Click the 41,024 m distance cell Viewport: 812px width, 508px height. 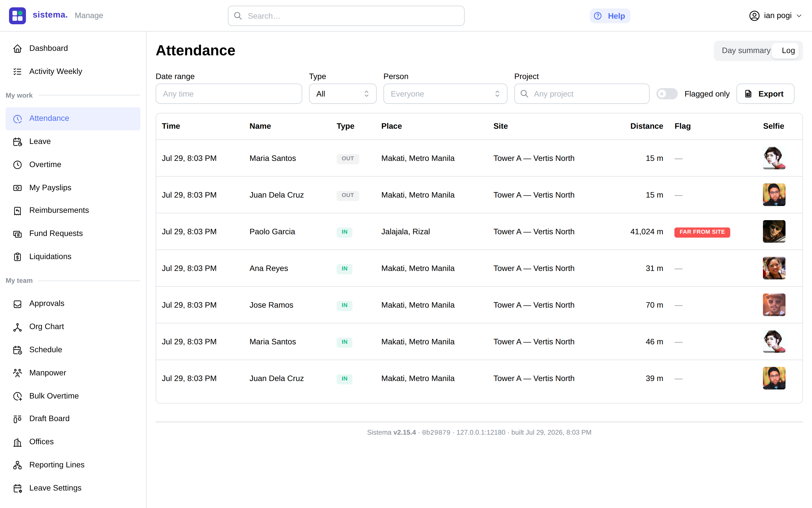(646, 231)
